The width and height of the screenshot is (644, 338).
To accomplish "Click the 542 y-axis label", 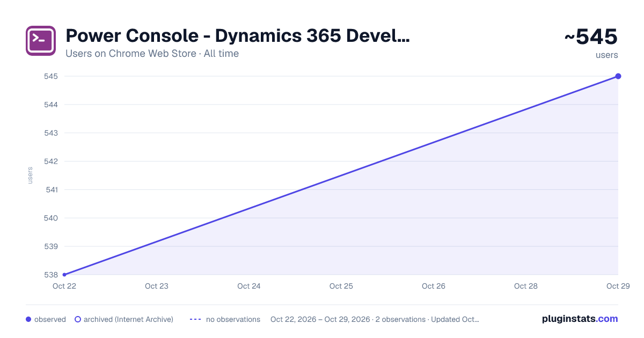I will [51, 161].
